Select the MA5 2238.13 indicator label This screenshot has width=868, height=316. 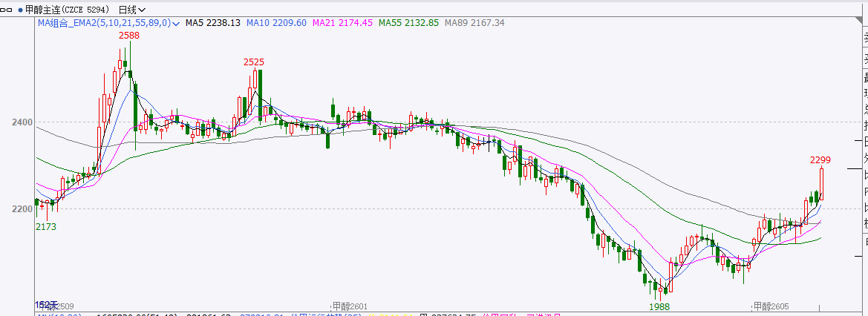pos(213,23)
